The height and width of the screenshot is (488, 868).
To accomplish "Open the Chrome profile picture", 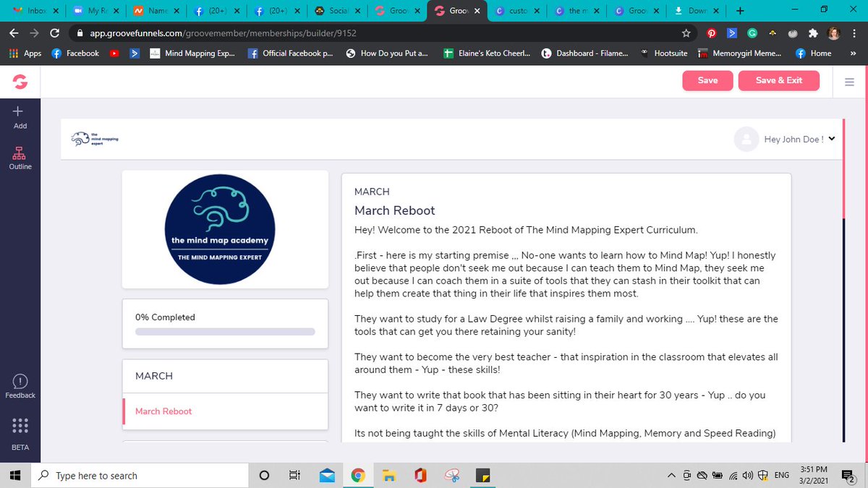I will (833, 33).
